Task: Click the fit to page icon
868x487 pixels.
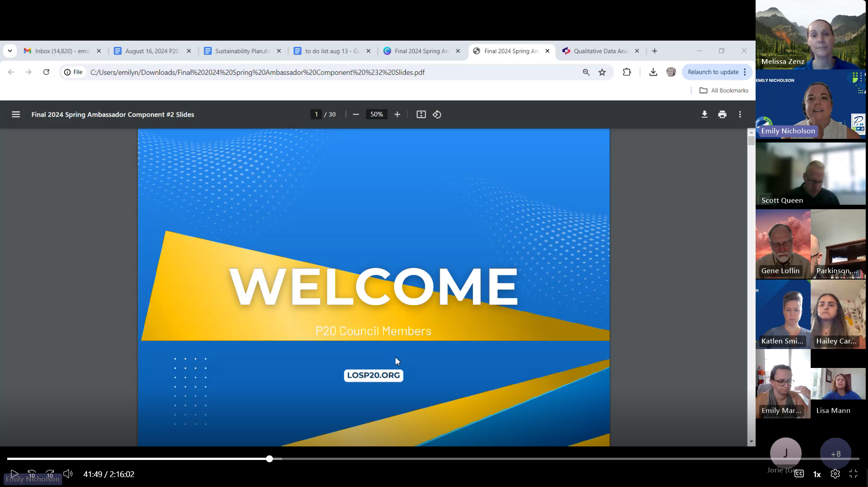Action: pyautogui.click(x=421, y=115)
